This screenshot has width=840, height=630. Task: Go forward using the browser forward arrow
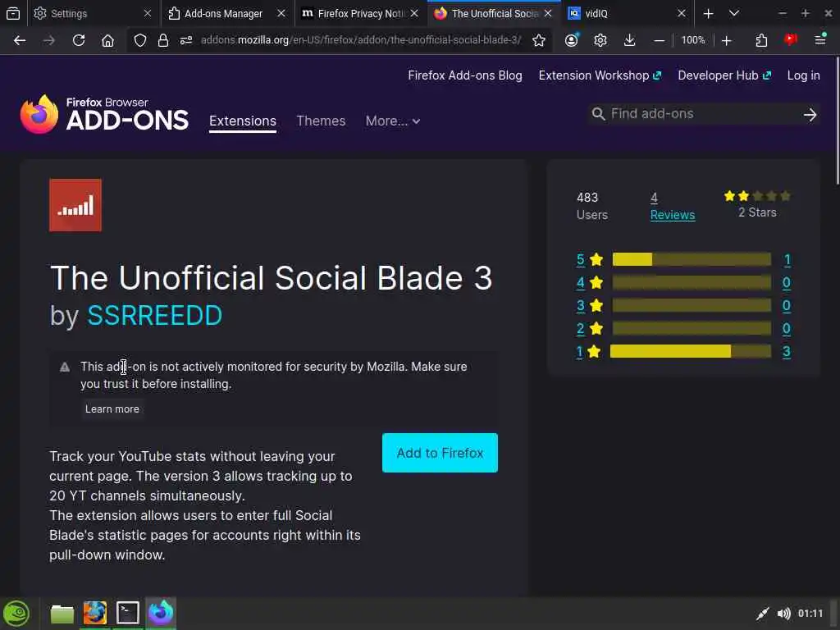(48, 40)
